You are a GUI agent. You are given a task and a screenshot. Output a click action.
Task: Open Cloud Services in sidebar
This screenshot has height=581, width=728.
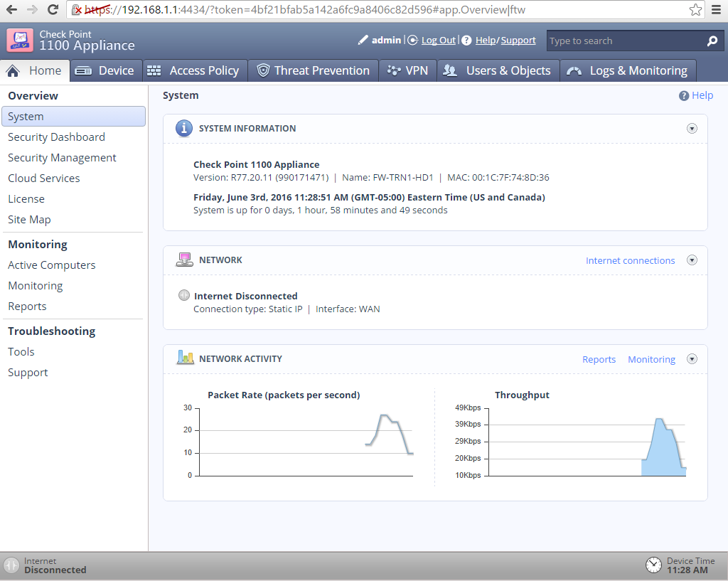click(43, 178)
